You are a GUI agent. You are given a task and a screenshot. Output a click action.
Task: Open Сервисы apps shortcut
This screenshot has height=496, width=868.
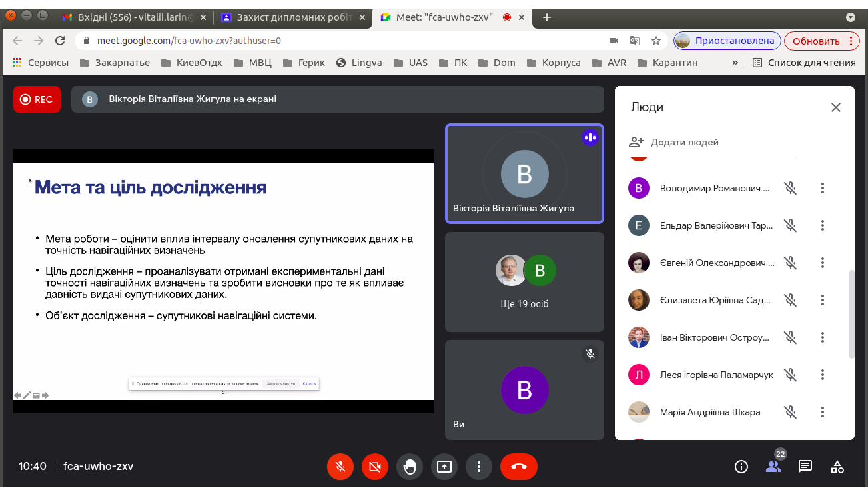(x=41, y=63)
